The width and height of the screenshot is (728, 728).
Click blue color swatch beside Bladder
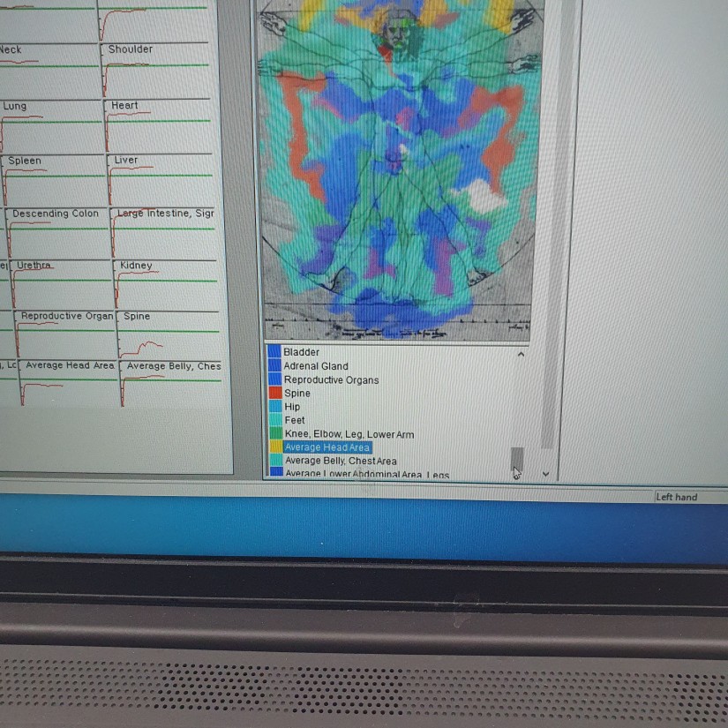click(274, 351)
